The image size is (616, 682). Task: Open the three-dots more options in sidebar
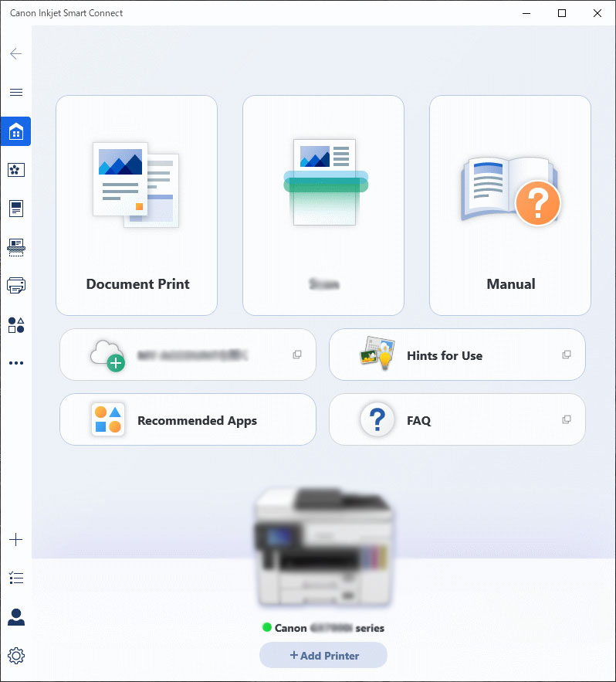click(x=15, y=362)
